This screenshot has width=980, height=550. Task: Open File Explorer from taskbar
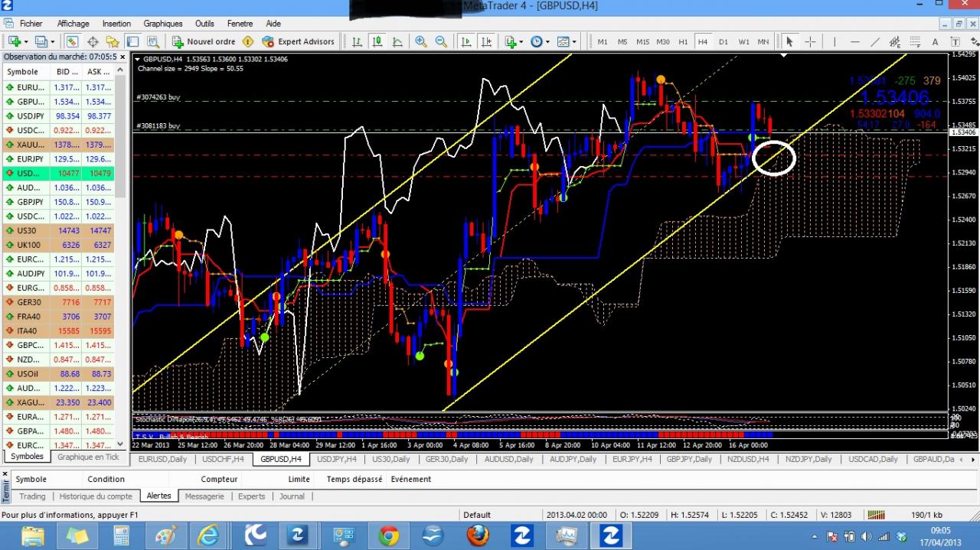pyautogui.click(x=33, y=535)
